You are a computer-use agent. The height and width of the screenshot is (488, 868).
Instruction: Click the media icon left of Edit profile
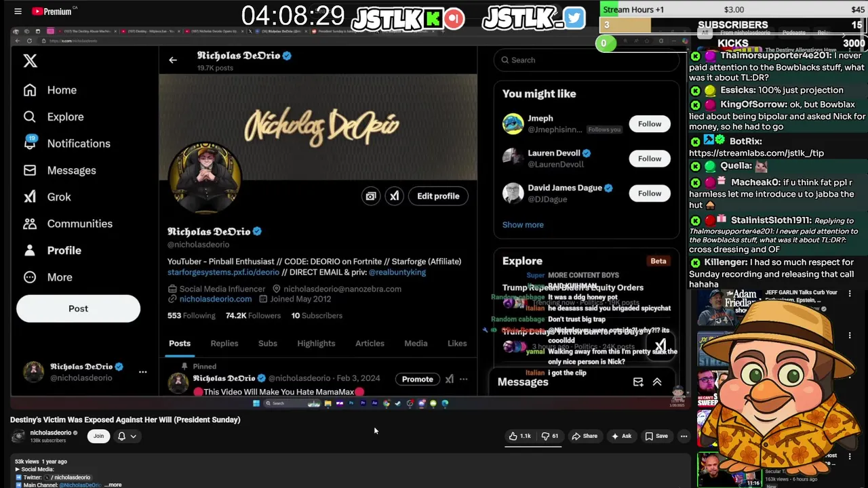click(x=370, y=196)
